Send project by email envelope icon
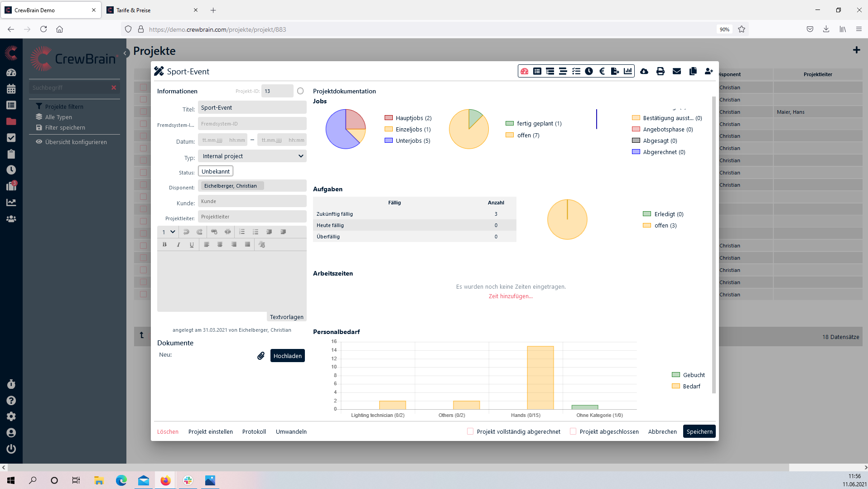Viewport: 868px width, 489px height. (676, 71)
